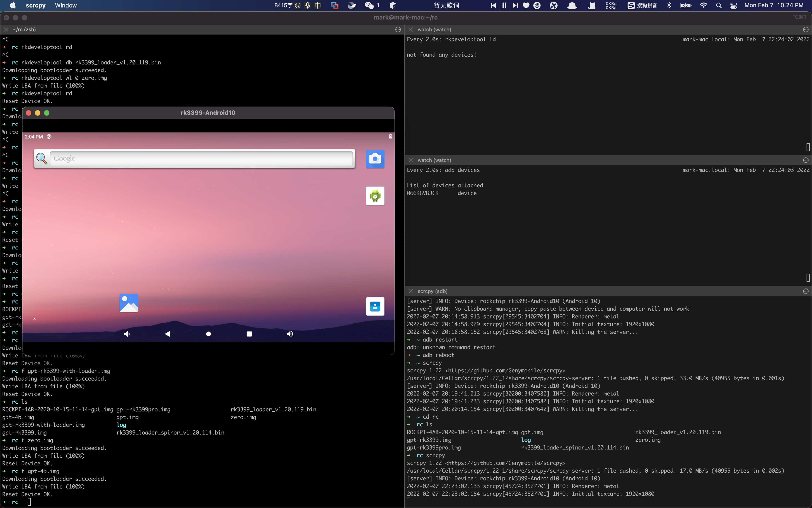The width and height of the screenshot is (812, 508).
Task: Click 'rk3399_loader_spinor_v1.20.114.bin' in left pane listing
Action: (170, 432)
